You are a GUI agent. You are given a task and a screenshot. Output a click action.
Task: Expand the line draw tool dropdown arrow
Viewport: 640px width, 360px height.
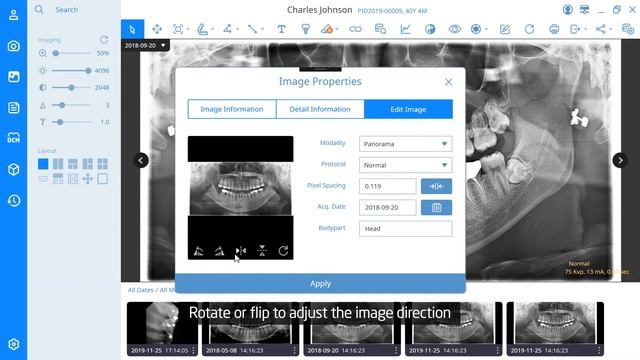point(262,29)
